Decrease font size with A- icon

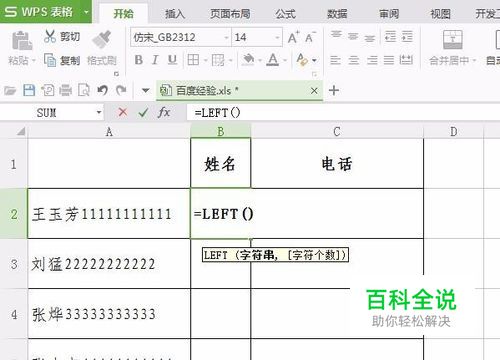[x=310, y=37]
